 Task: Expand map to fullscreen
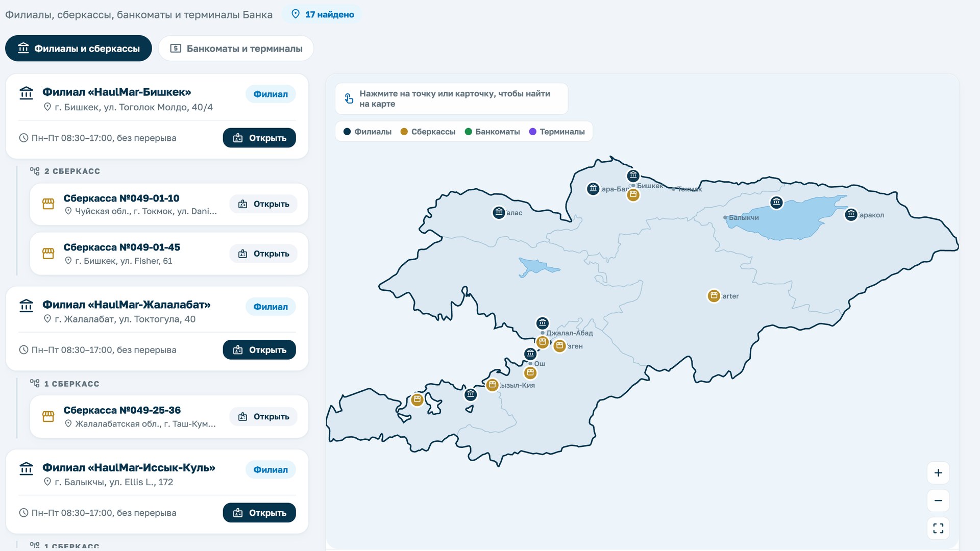[938, 528]
